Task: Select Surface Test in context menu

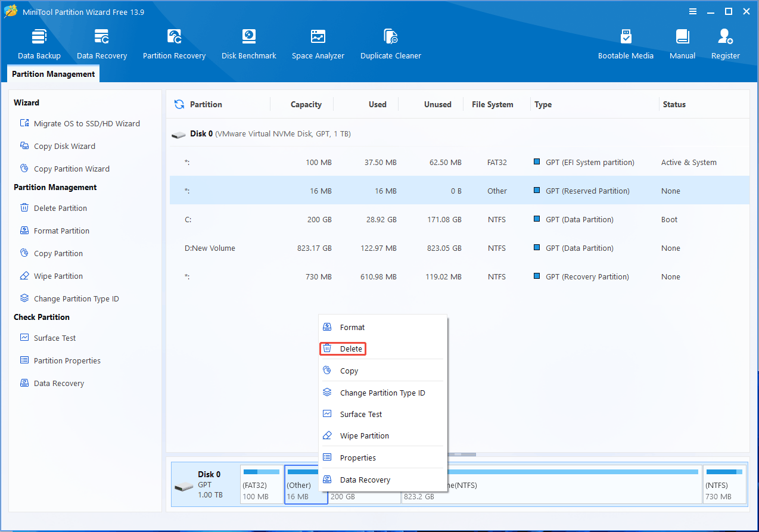Action: (382, 414)
